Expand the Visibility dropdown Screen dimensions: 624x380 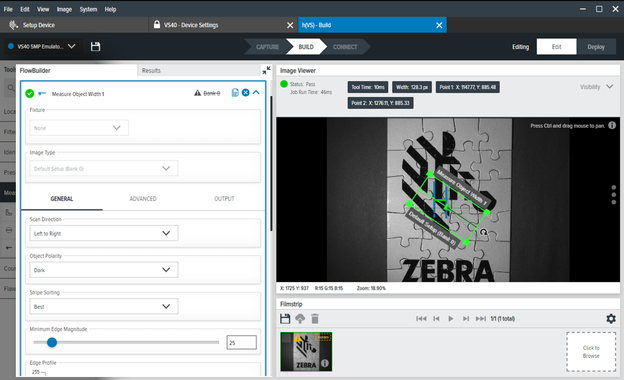[x=596, y=87]
